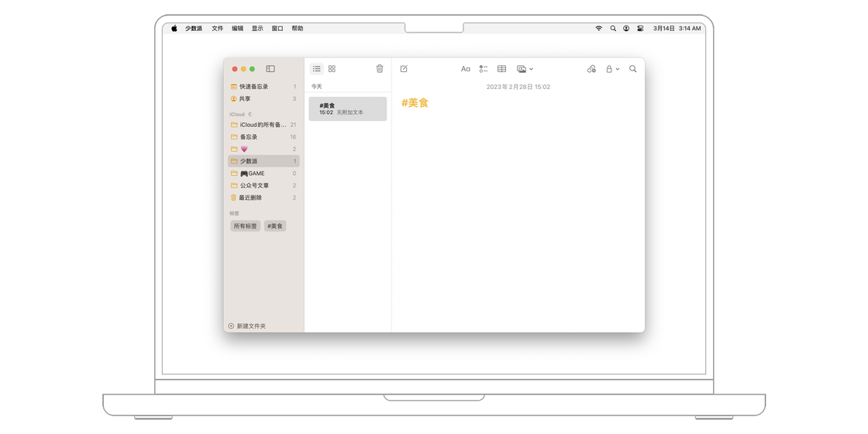Click the 今天 section header
Image resolution: width=868 pixels, height=434 pixels.
tap(316, 86)
